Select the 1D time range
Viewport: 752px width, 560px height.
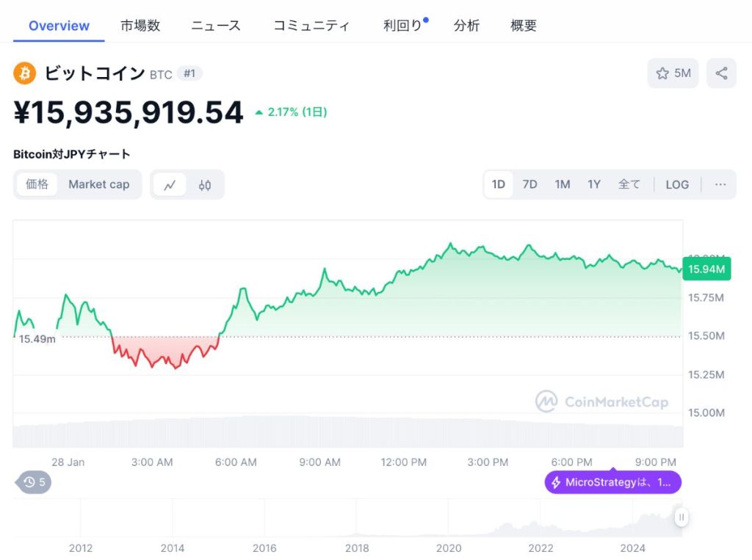coord(498,185)
